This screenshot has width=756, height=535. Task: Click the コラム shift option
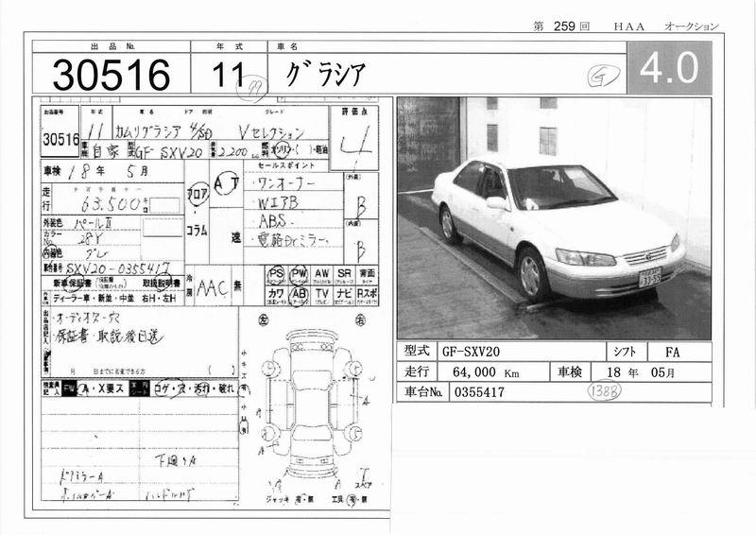tap(197, 231)
